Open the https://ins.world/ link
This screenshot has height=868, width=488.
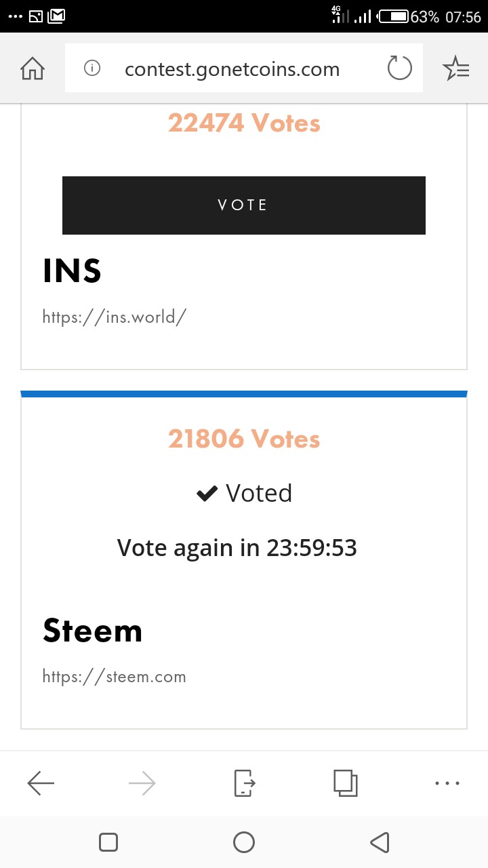(x=114, y=317)
